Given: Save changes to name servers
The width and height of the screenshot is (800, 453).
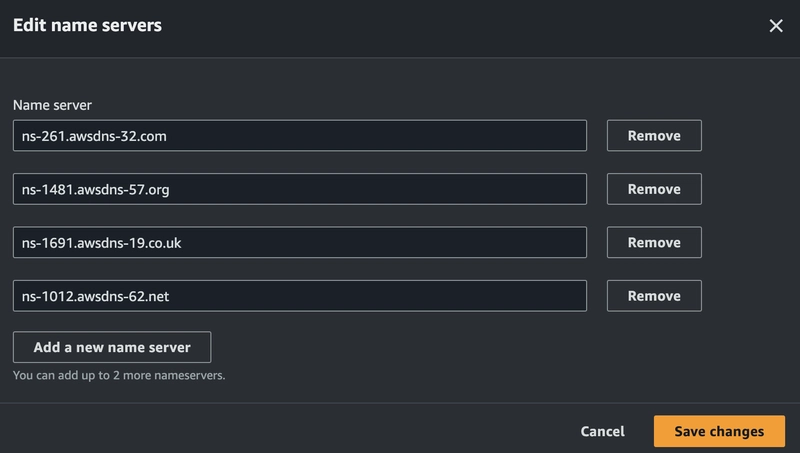Looking at the screenshot, I should 719,432.
